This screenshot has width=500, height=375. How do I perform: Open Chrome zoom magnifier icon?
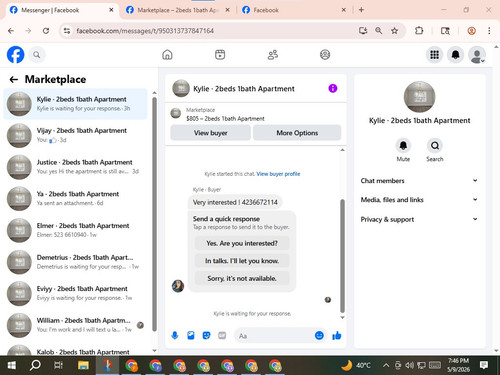[379, 31]
